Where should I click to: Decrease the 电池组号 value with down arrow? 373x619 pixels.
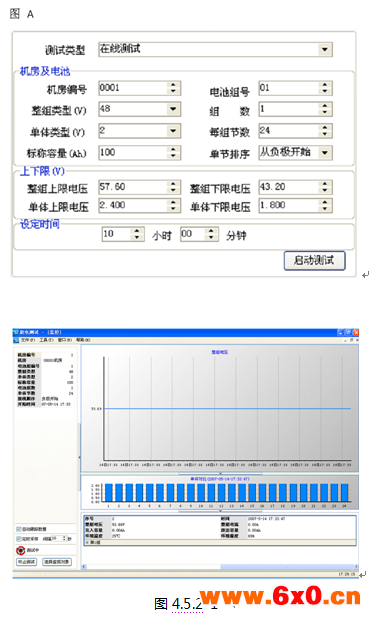325,92
